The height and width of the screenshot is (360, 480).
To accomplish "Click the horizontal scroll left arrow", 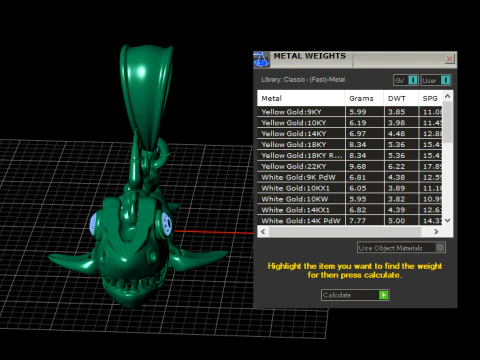I will click(263, 231).
